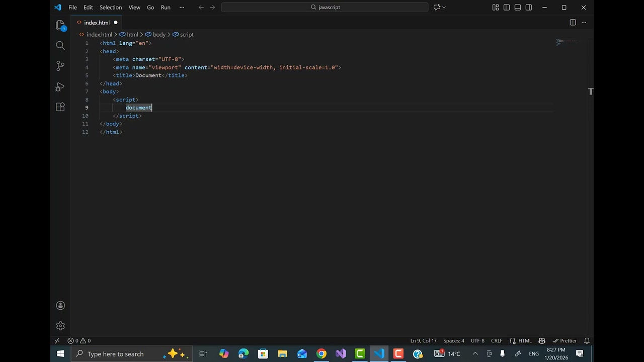
Task: Open the Windows Start menu
Action: [x=60, y=354]
